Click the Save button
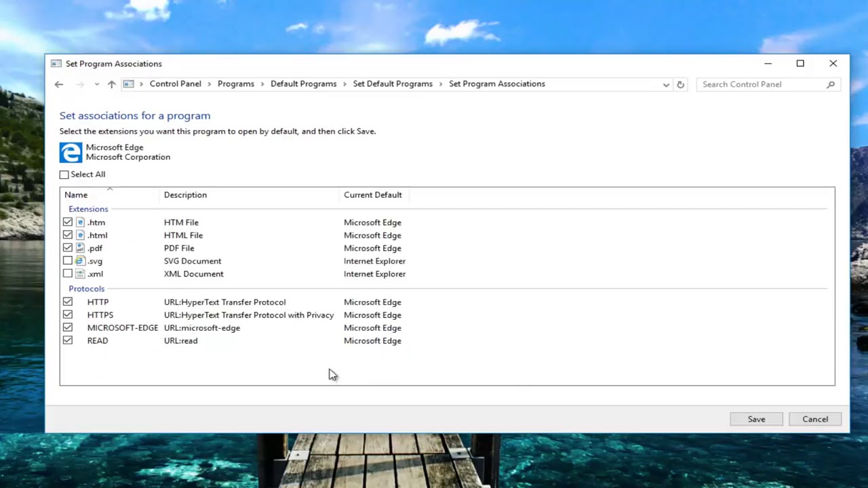The height and width of the screenshot is (488, 868). (x=756, y=419)
